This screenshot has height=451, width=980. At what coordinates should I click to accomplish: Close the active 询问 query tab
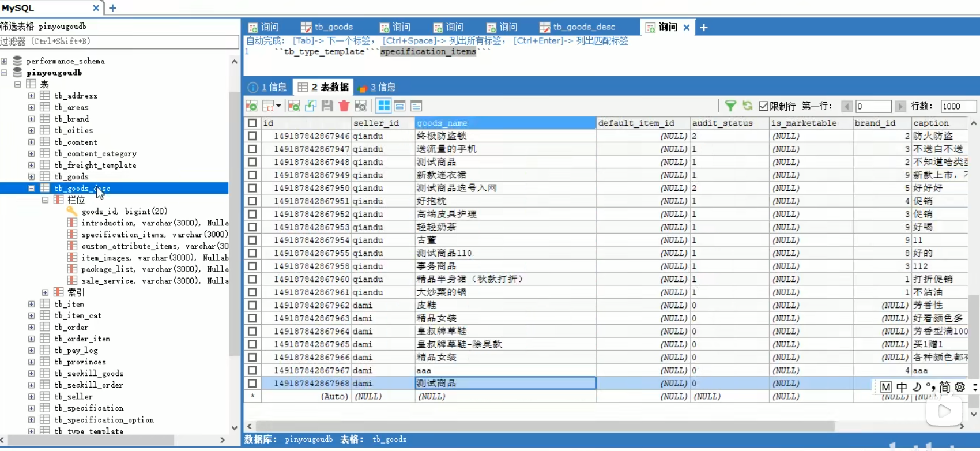click(687, 27)
